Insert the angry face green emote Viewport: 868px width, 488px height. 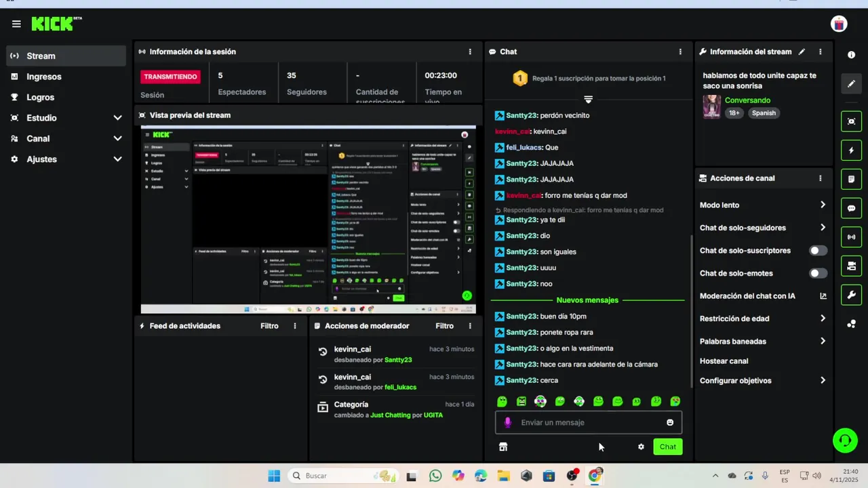click(521, 401)
